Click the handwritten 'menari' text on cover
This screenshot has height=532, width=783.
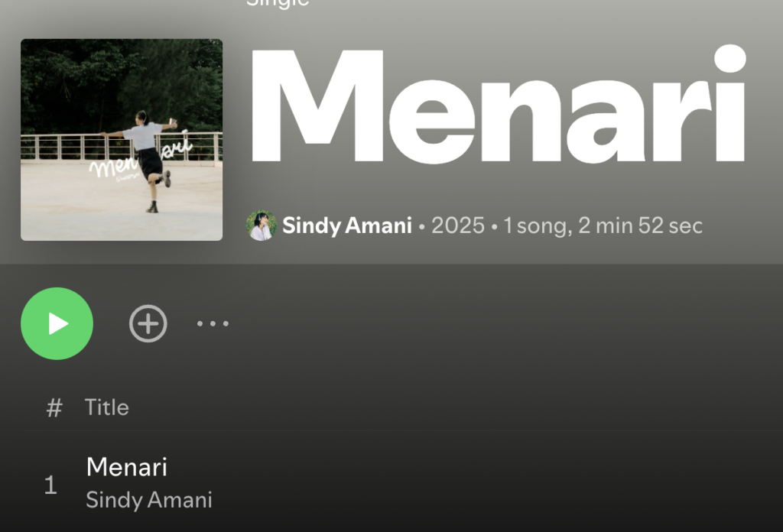(x=141, y=159)
